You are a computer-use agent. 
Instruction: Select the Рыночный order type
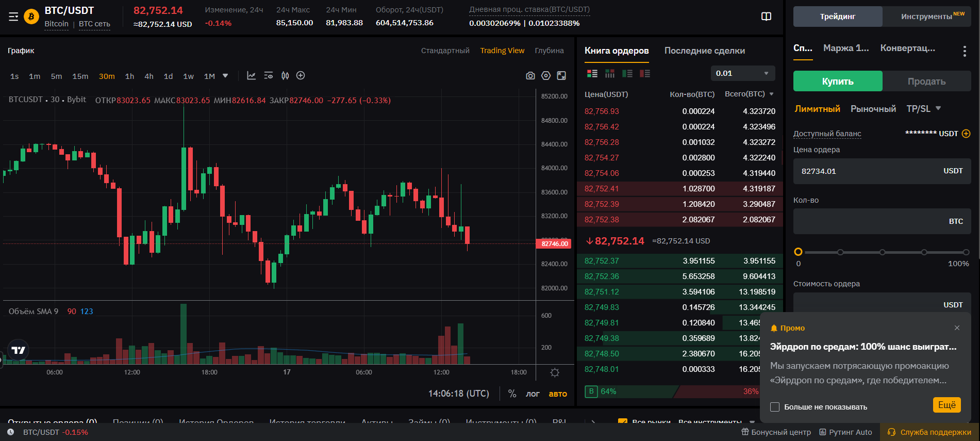[873, 109]
